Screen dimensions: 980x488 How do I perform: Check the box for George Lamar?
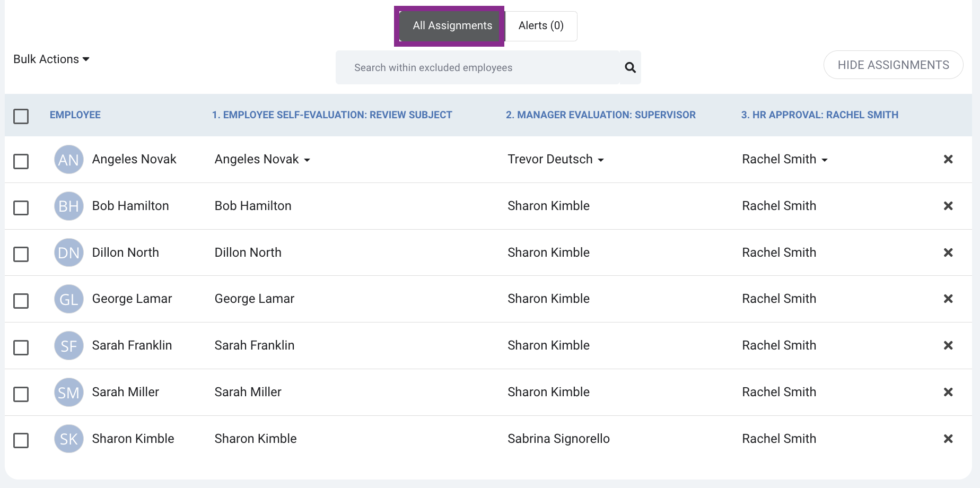[x=21, y=301]
